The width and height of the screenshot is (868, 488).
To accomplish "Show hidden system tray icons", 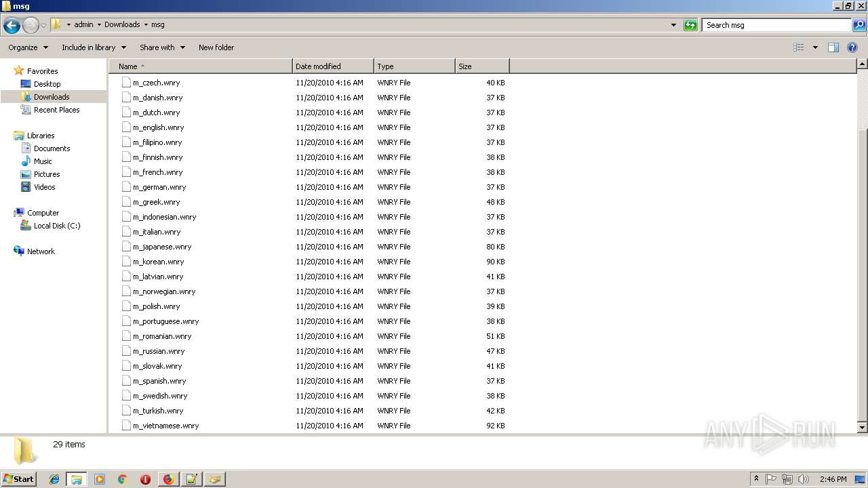I will [x=756, y=479].
